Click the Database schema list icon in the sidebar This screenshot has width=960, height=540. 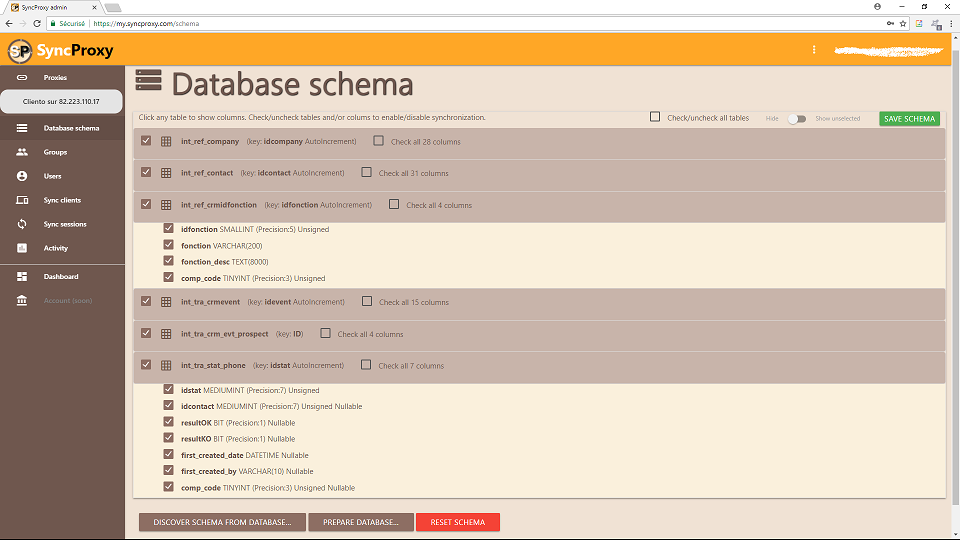click(22, 128)
